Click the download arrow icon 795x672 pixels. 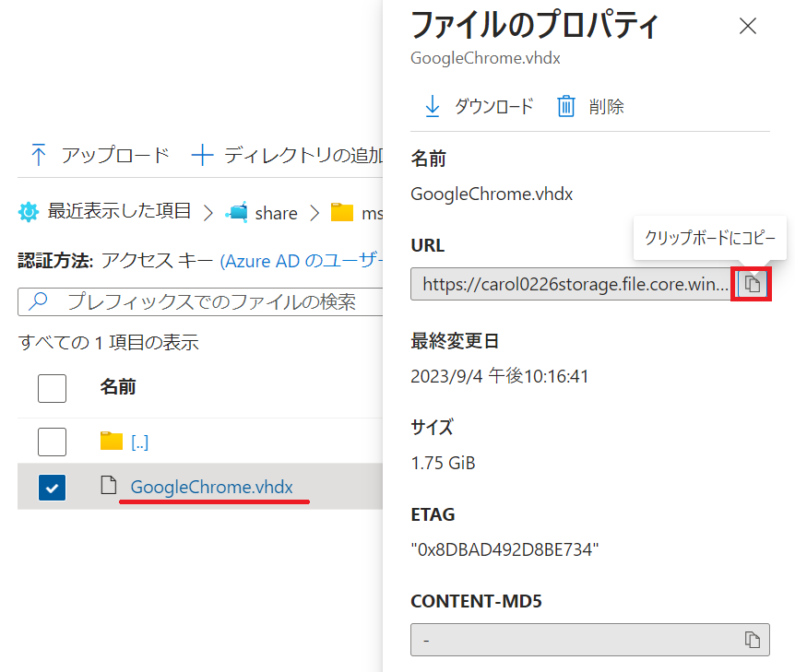(432, 106)
